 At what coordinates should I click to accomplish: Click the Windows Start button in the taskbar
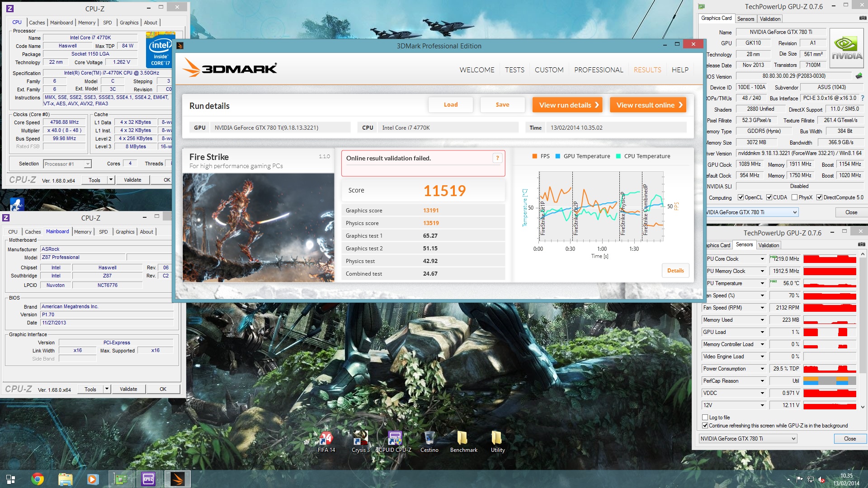pyautogui.click(x=10, y=479)
